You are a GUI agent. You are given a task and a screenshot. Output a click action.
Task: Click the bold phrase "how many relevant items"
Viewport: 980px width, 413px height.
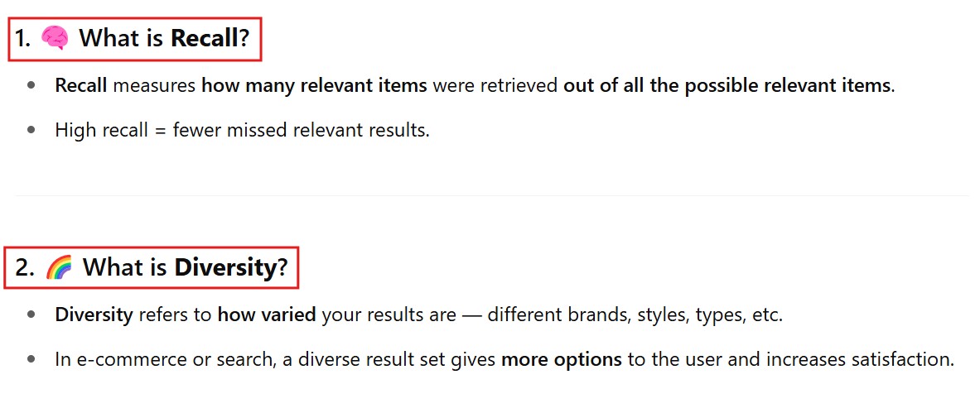(x=314, y=85)
